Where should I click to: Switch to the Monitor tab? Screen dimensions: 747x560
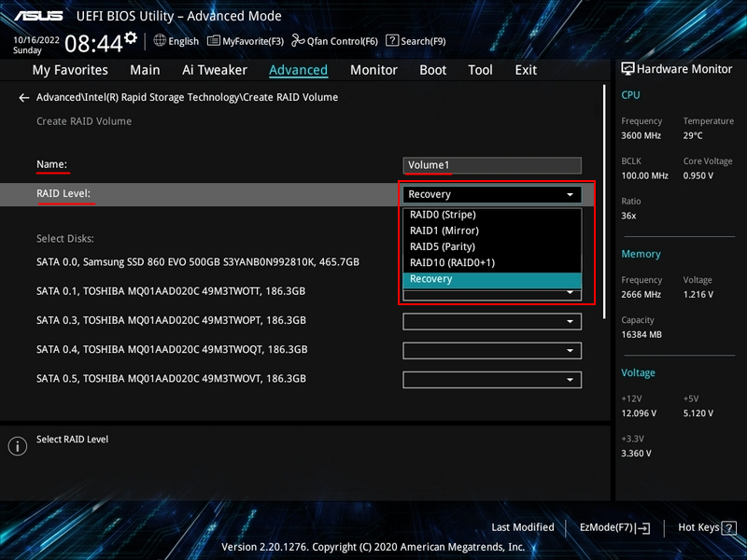373,70
